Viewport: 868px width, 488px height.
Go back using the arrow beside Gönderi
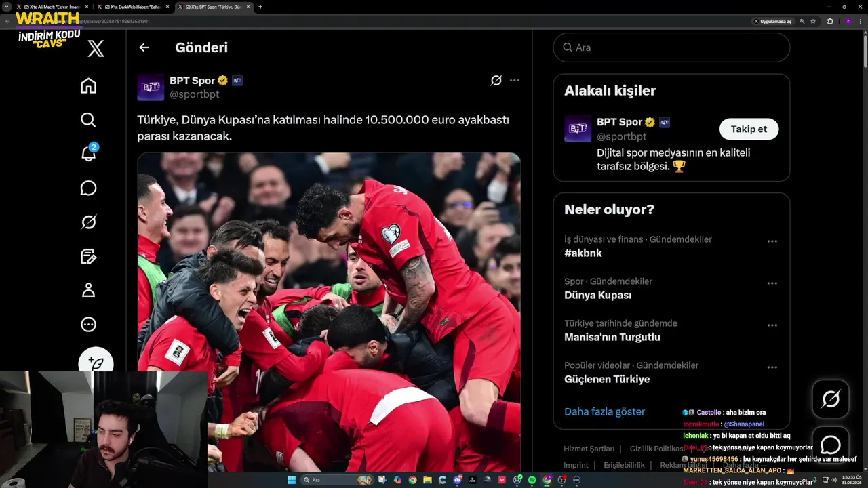(144, 47)
